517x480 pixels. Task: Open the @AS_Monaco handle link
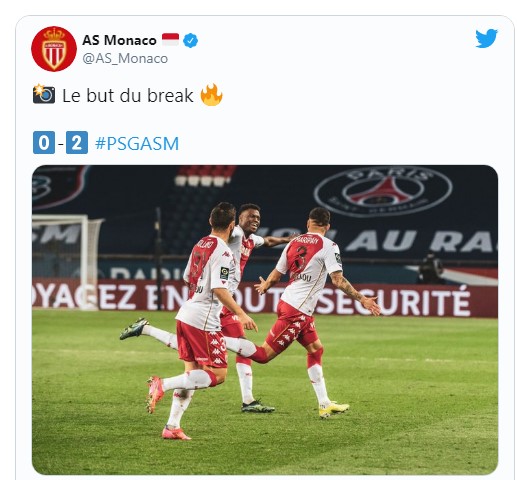click(x=125, y=59)
